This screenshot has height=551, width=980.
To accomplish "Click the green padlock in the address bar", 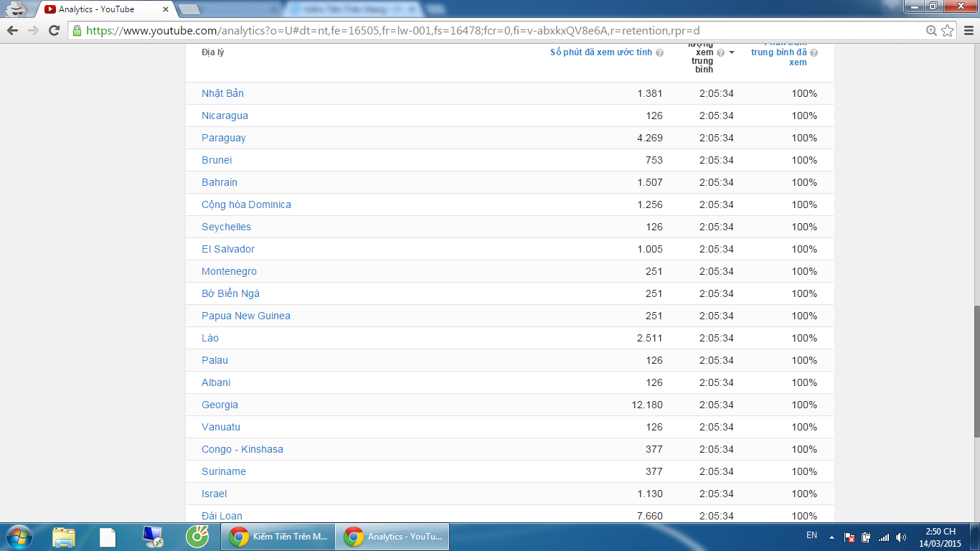I will coord(77,30).
